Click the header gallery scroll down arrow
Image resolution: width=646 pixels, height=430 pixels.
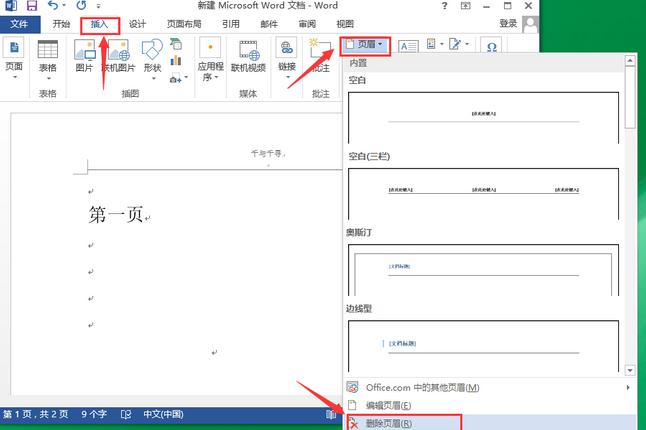[630, 370]
